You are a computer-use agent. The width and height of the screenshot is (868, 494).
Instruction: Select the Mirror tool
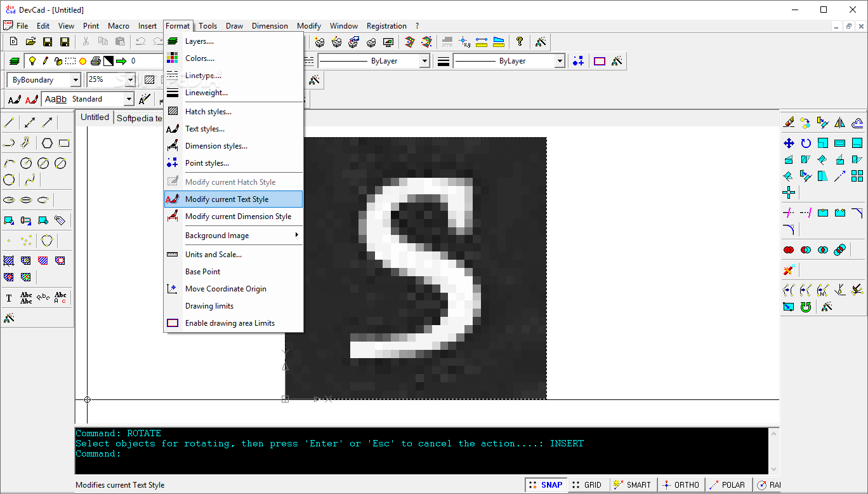[x=840, y=123]
